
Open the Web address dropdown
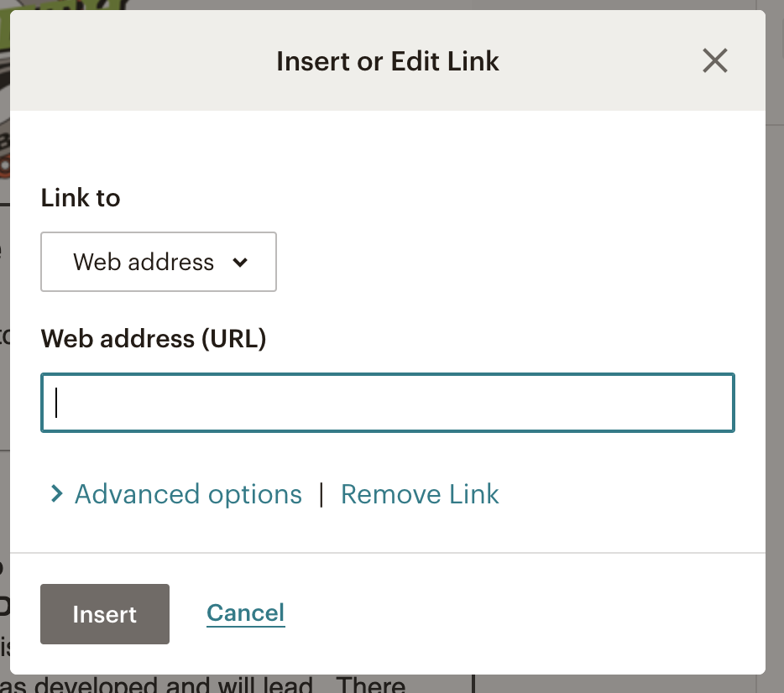[159, 261]
